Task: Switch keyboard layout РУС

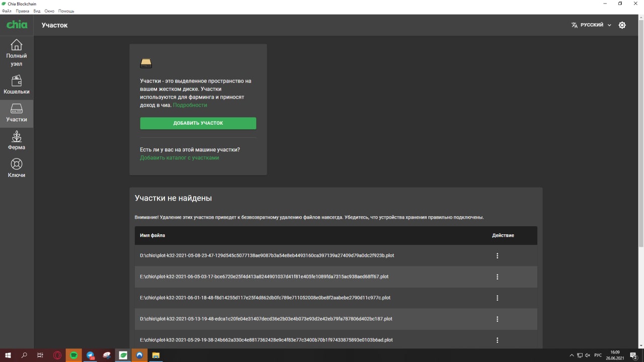Action: [598, 355]
